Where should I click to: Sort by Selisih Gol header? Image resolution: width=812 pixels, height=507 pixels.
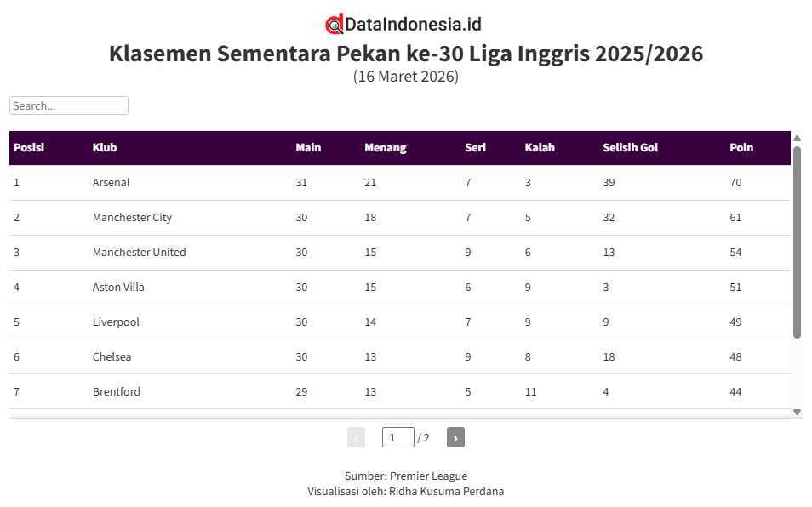[x=630, y=148]
